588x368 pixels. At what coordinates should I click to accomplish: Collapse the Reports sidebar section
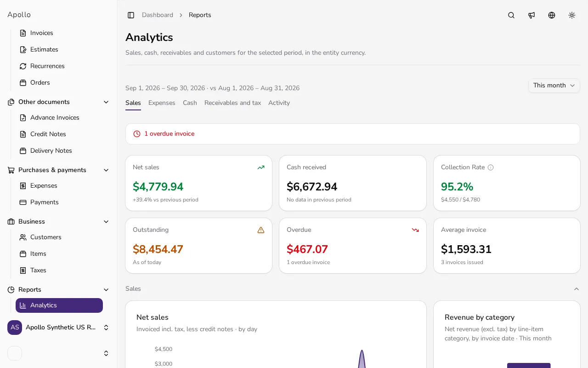tap(106, 290)
